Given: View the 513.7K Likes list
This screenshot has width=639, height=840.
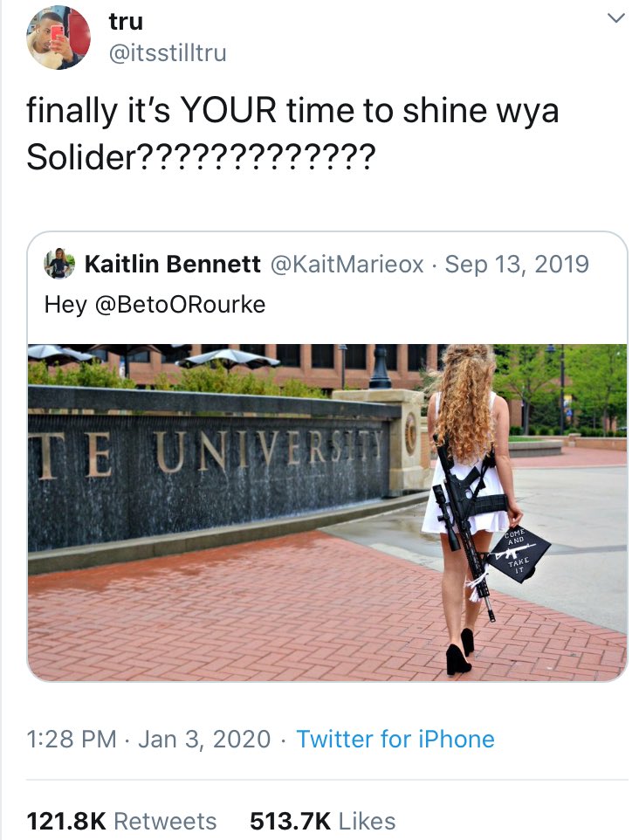Looking at the screenshot, I should 322,821.
